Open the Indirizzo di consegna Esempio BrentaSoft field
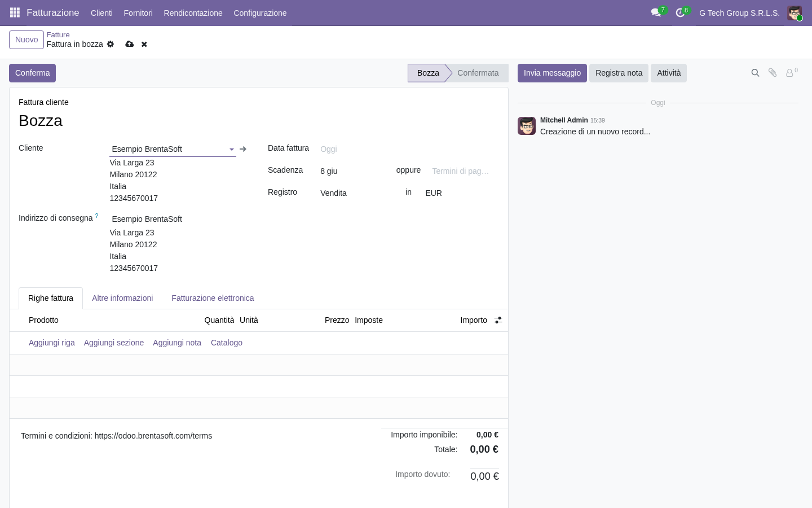This screenshot has height=508, width=812. coord(173,219)
